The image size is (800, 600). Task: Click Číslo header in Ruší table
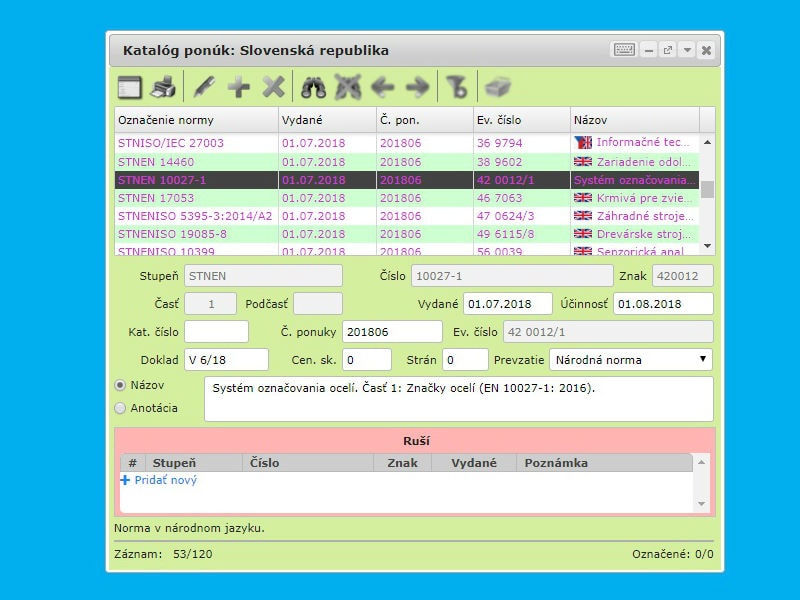pyautogui.click(x=308, y=463)
